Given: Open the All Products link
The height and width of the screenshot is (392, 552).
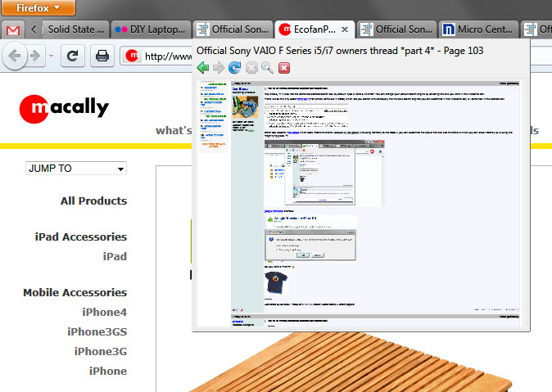Looking at the screenshot, I should [x=93, y=201].
